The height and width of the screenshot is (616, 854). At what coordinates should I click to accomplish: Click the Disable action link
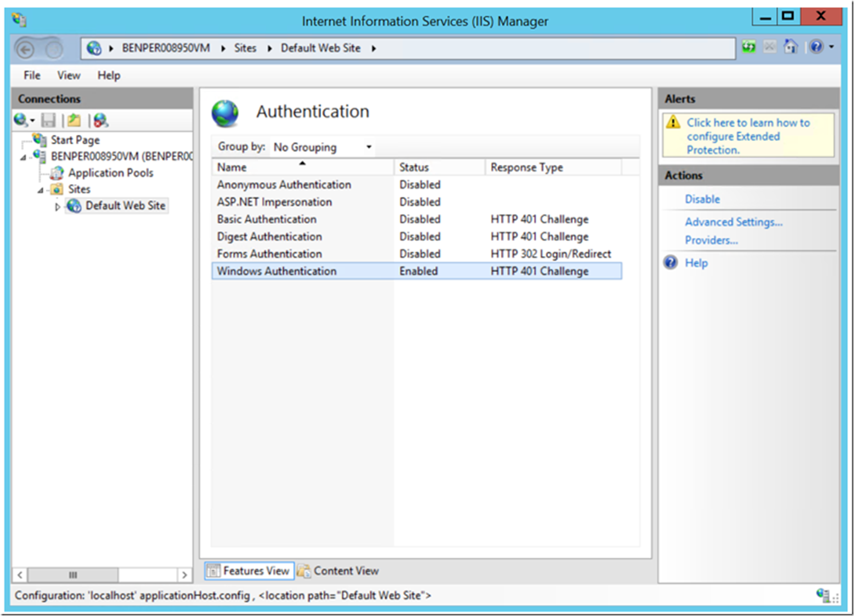click(x=702, y=199)
